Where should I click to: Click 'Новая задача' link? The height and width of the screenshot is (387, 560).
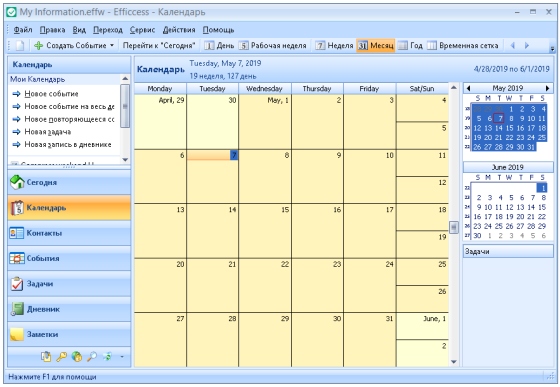coord(48,132)
